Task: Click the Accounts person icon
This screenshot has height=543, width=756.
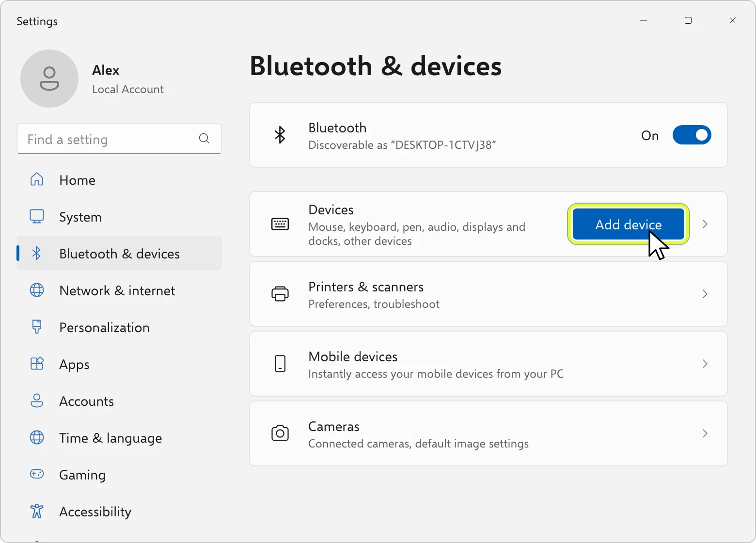Action: click(x=37, y=400)
